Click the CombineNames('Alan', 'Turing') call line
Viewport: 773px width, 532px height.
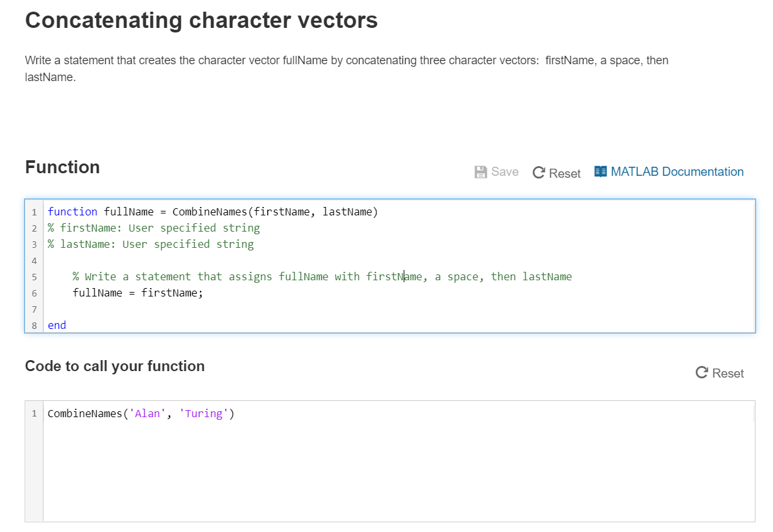[x=141, y=414]
